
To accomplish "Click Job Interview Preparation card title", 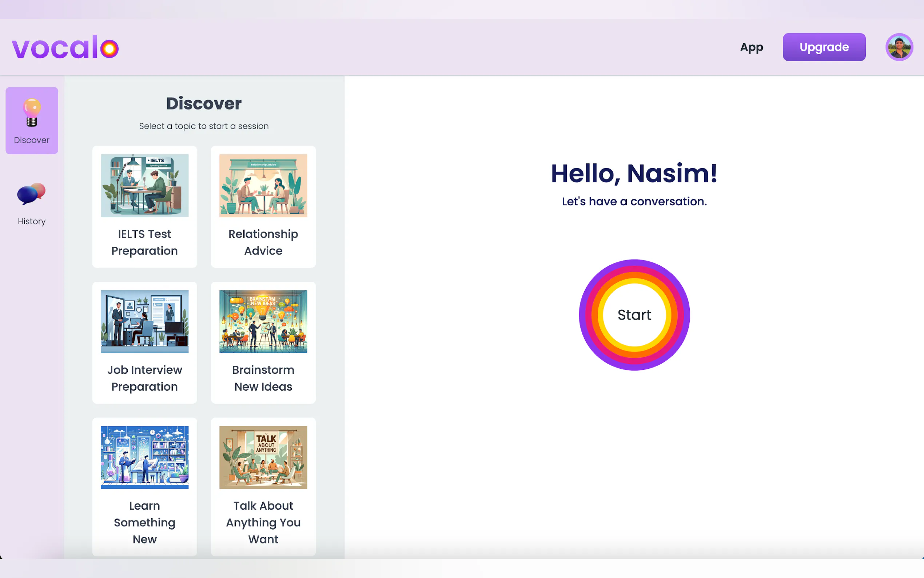I will coord(144,378).
